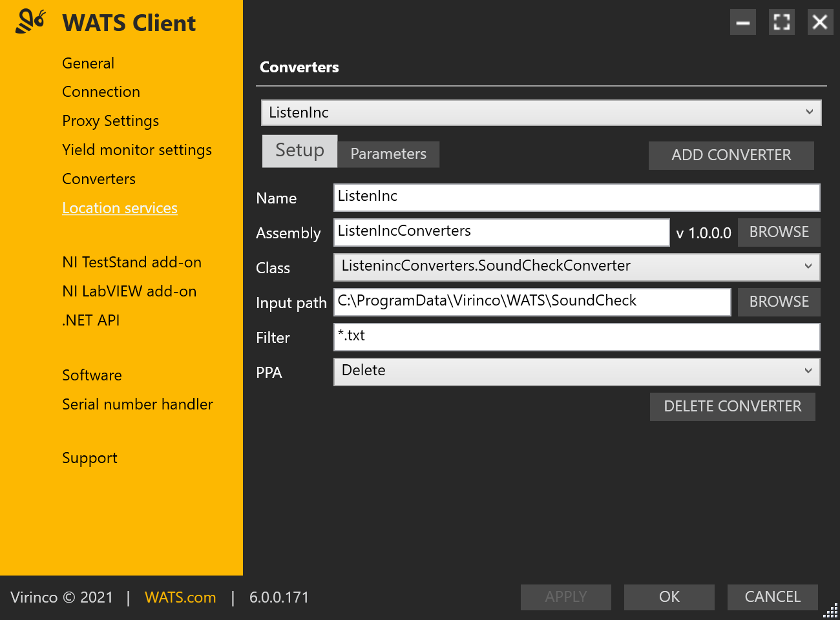Browse for the Assembly file

coord(779,232)
